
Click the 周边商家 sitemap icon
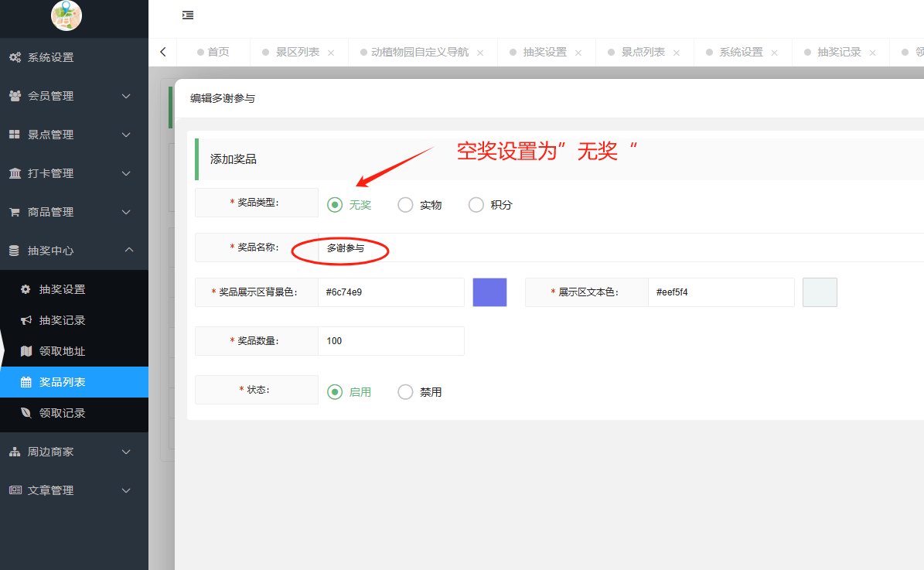pos(15,452)
